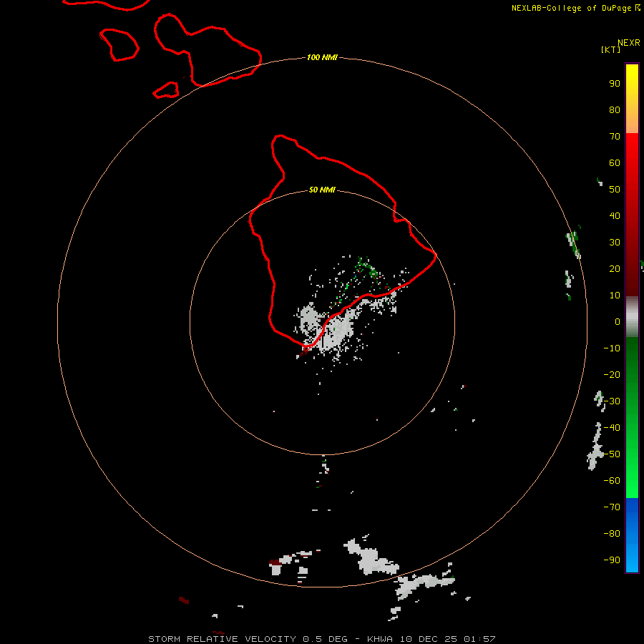The height and width of the screenshot is (644, 644).
Task: Click the -10 value on the velocity scale
Action: pyautogui.click(x=612, y=348)
